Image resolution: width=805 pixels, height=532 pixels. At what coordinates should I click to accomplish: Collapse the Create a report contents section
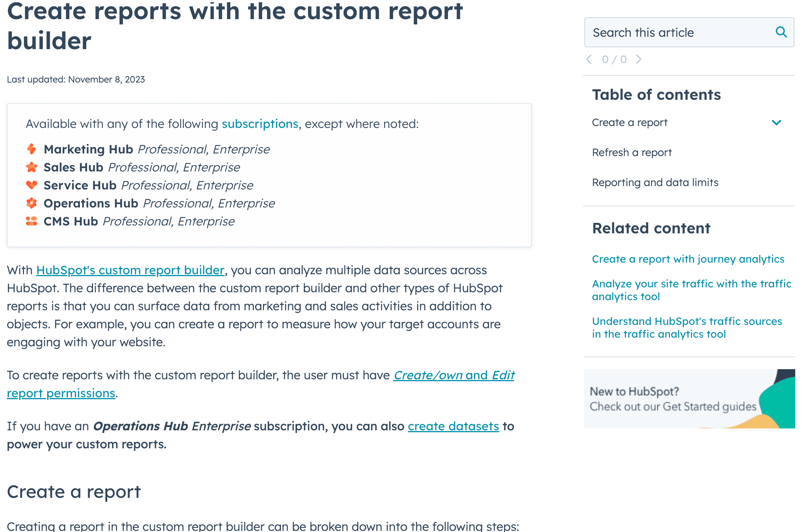pos(776,122)
